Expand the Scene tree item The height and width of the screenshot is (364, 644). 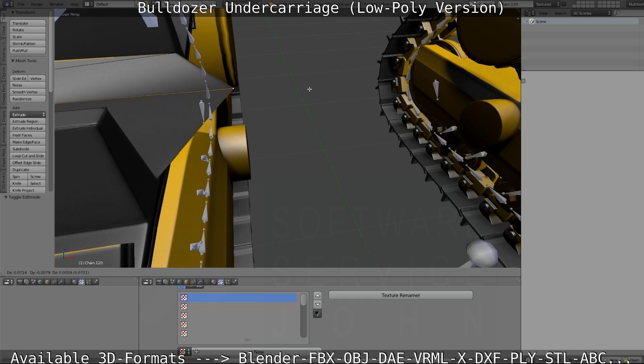pyautogui.click(x=525, y=22)
